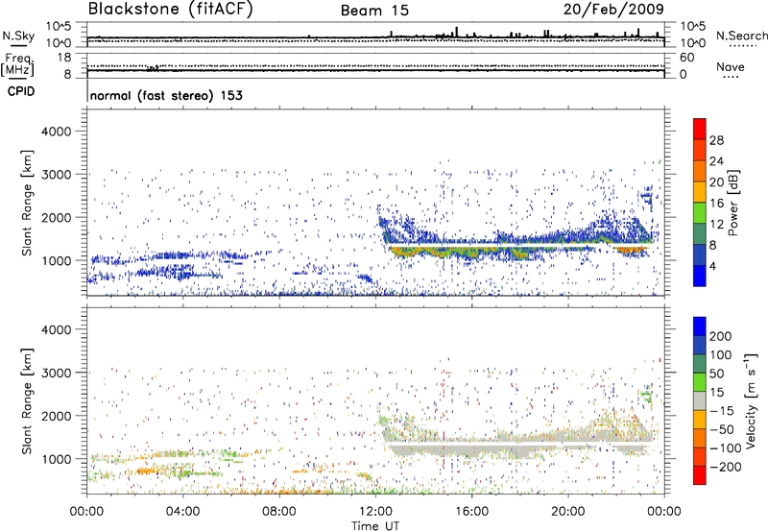Click the gray velocity scatter band near 16:00 UT

(471, 449)
